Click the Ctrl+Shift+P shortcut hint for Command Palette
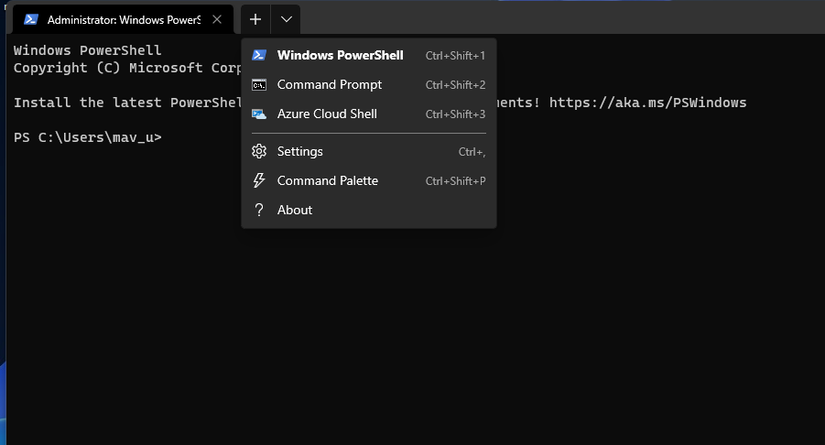Screen dimensions: 825x445 click(x=455, y=181)
